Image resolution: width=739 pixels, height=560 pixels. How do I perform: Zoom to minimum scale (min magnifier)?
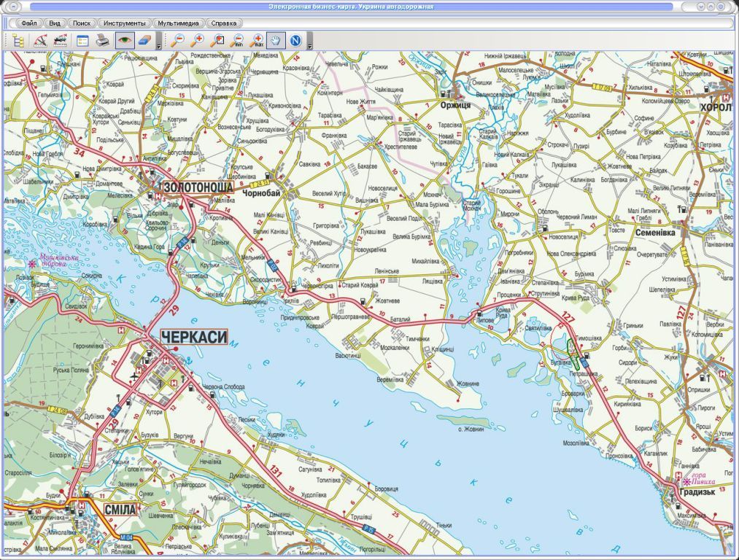[236, 41]
